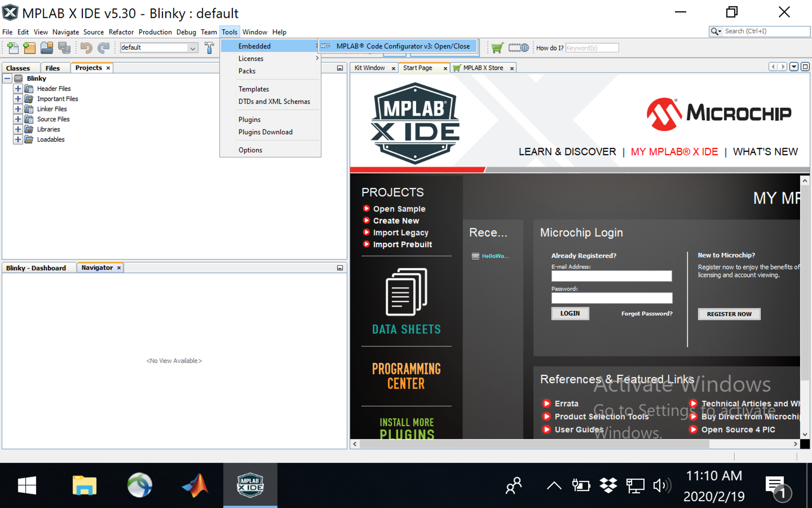The width and height of the screenshot is (812, 508).
Task: Click the Password input field
Action: point(611,298)
